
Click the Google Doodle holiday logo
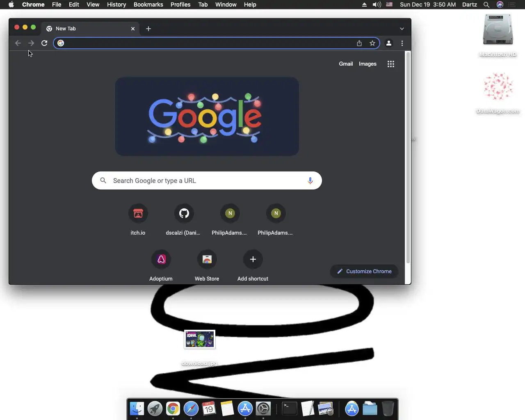point(207,116)
